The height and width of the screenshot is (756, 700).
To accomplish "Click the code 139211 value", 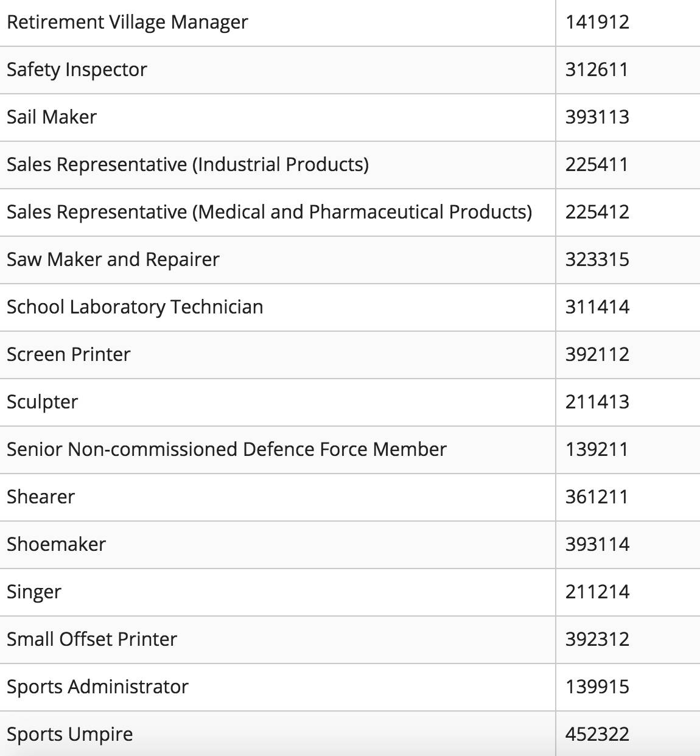I will pyautogui.click(x=597, y=449).
